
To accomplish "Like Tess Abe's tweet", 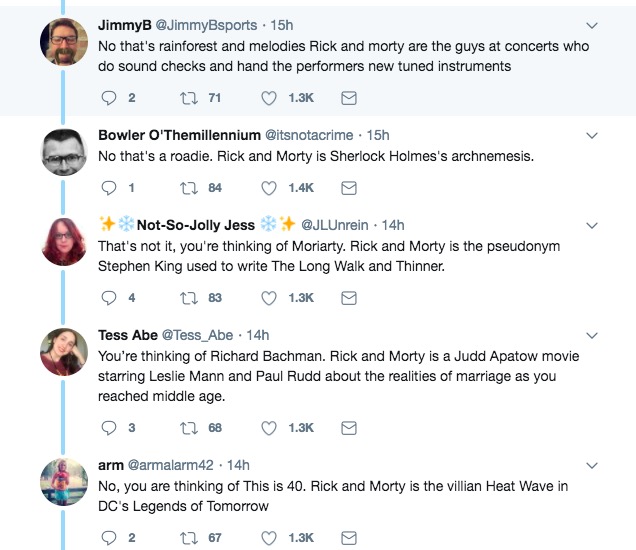I will click(269, 427).
